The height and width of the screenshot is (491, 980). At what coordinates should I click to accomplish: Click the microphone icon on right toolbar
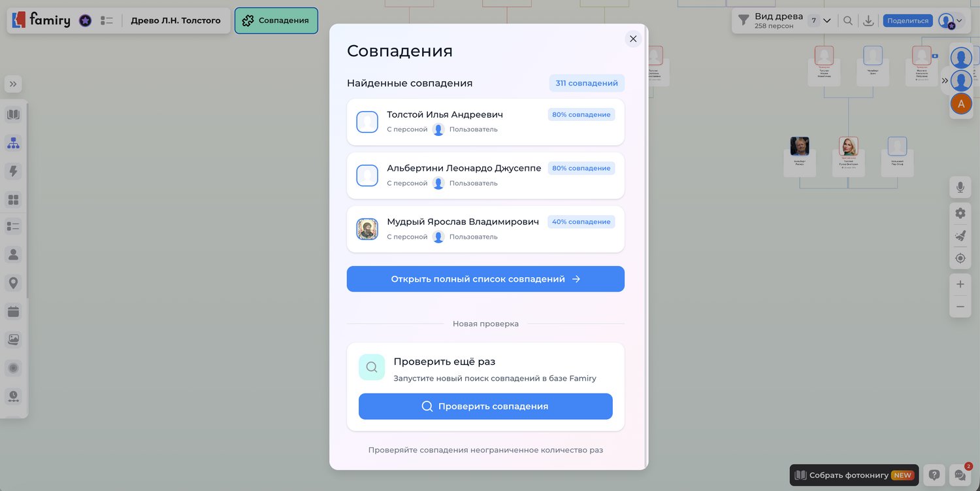point(960,188)
